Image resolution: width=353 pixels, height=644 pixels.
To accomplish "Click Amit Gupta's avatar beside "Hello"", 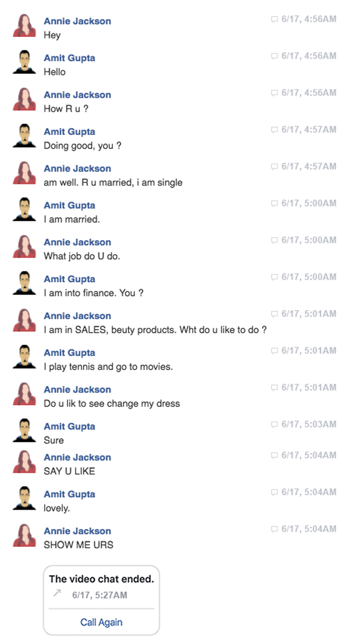I will click(24, 63).
